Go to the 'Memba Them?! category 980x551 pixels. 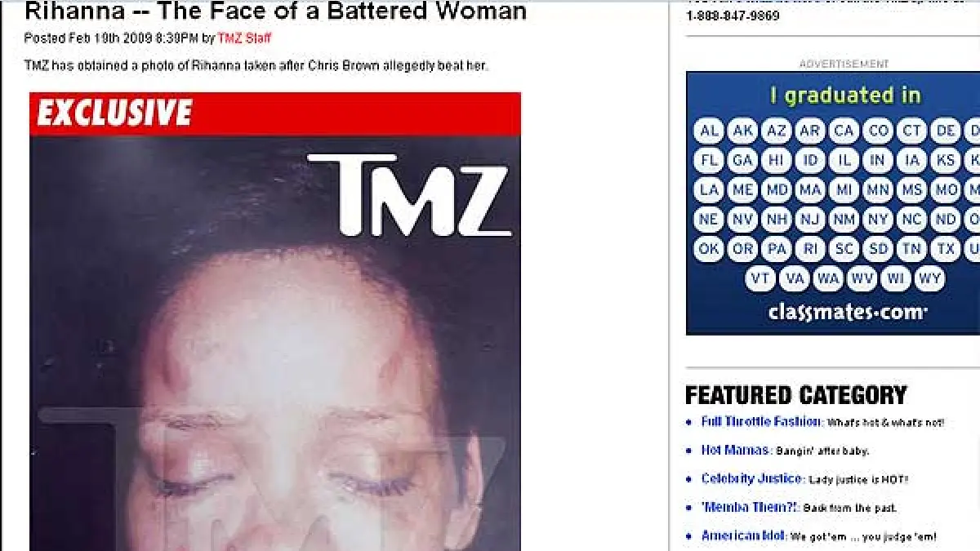click(x=749, y=508)
